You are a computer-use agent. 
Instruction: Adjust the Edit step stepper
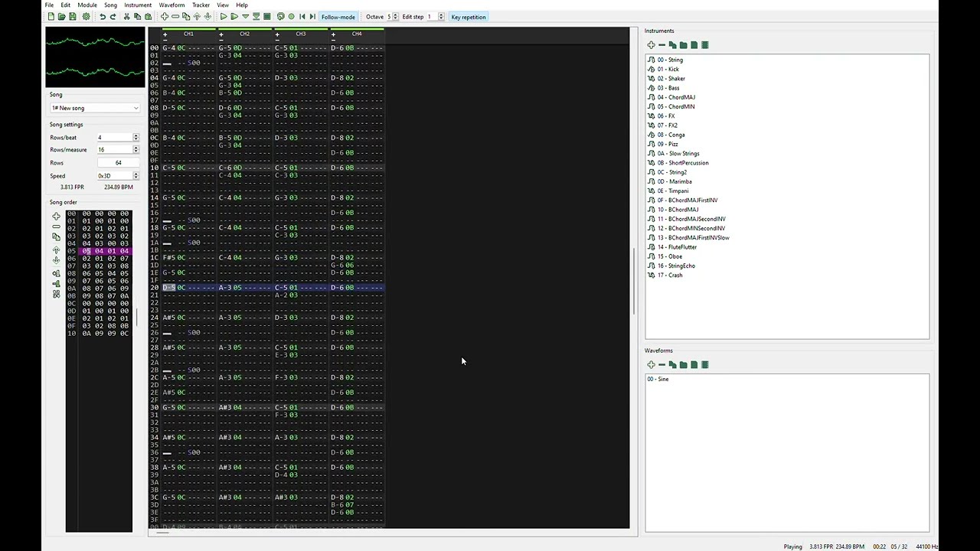(440, 17)
